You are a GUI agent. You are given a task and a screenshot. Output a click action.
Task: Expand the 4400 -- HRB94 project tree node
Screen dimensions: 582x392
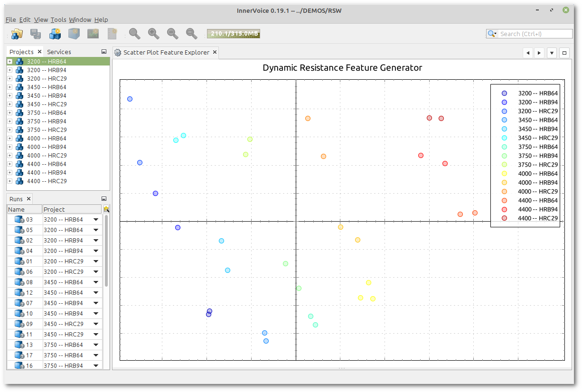[x=9, y=173]
